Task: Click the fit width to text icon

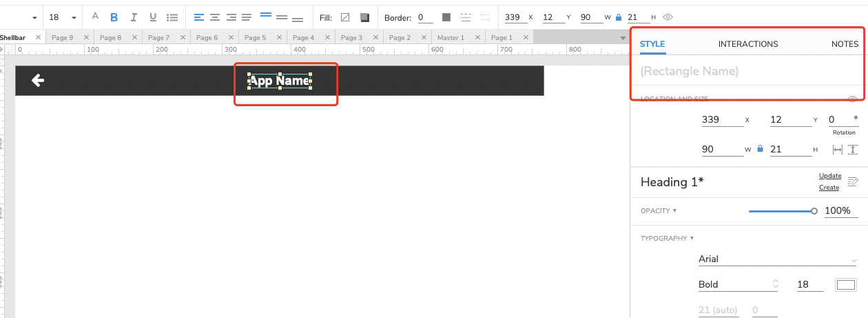Action: tap(838, 150)
